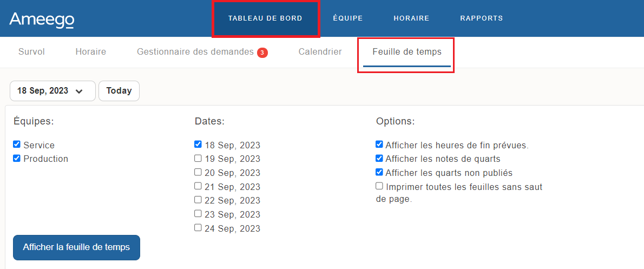Screen dimensions: 644x269
Task: Click Afficher la feuille de temps button
Action: pyautogui.click(x=76, y=247)
